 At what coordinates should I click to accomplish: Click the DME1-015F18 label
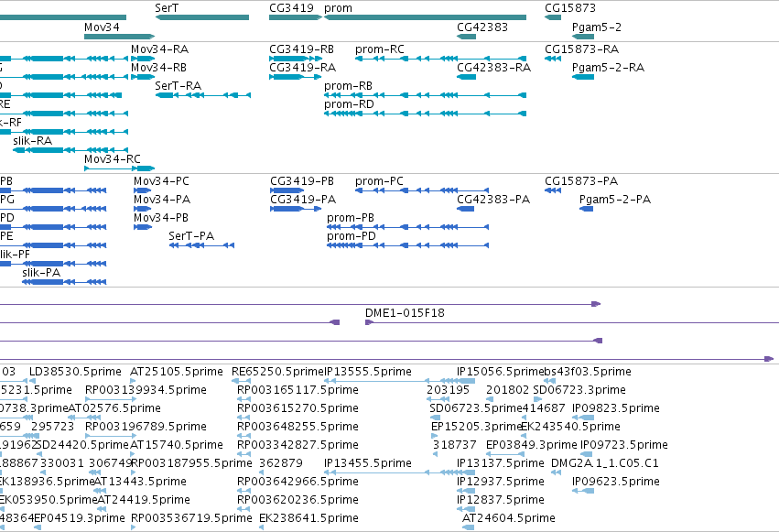click(405, 313)
